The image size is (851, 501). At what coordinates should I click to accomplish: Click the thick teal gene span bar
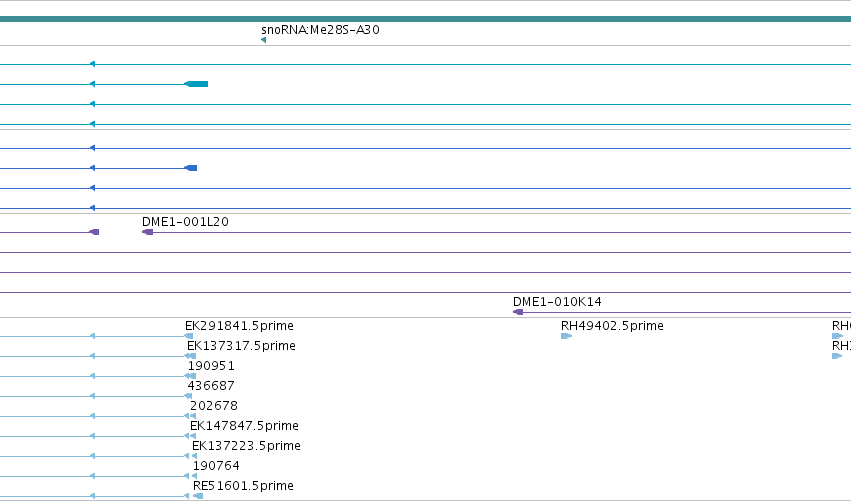(426, 20)
